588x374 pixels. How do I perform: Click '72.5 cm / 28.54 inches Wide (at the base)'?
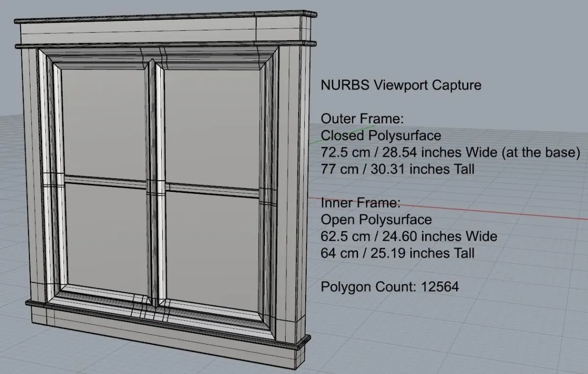[x=450, y=152]
